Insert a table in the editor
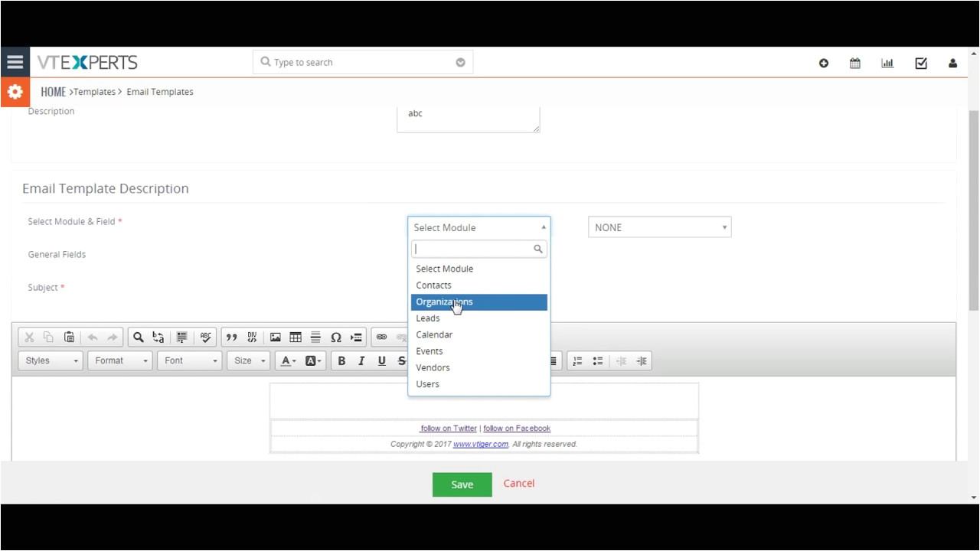The image size is (980, 551). pos(296,337)
